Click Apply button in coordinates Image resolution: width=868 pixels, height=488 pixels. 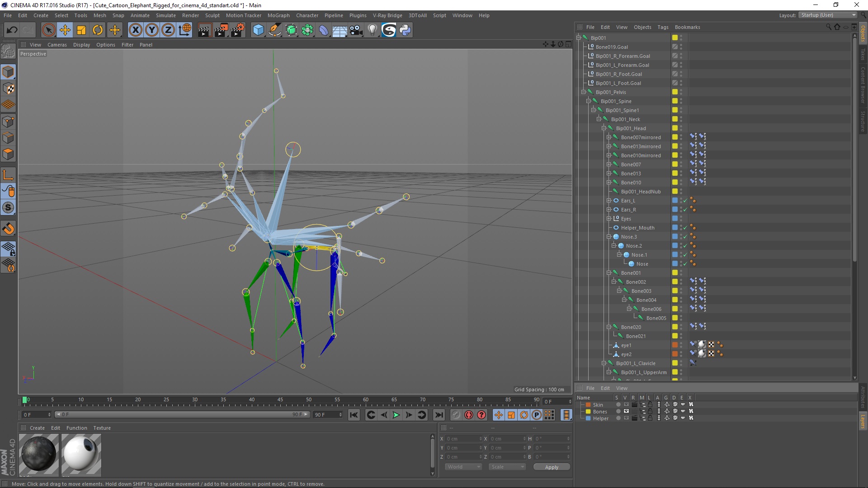pos(552,467)
